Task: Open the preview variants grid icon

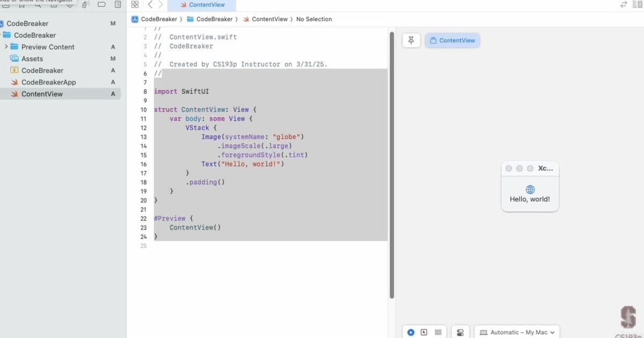Action: (x=438, y=332)
